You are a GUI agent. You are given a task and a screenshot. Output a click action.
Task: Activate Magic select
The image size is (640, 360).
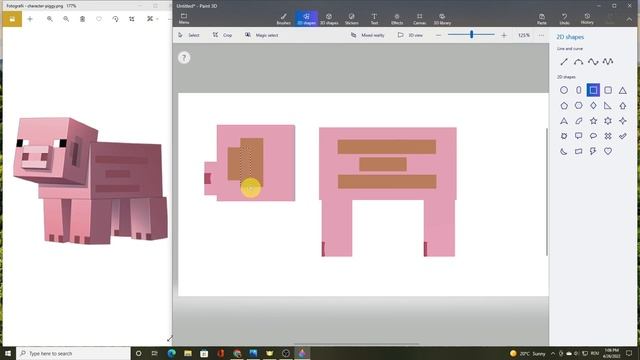pyautogui.click(x=261, y=35)
